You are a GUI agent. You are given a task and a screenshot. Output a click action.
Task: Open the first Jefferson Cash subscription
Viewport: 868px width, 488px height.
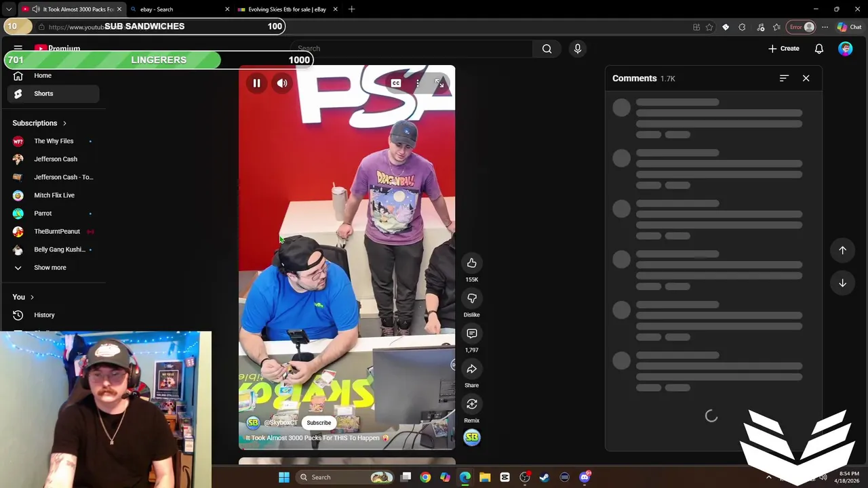pyautogui.click(x=53, y=159)
